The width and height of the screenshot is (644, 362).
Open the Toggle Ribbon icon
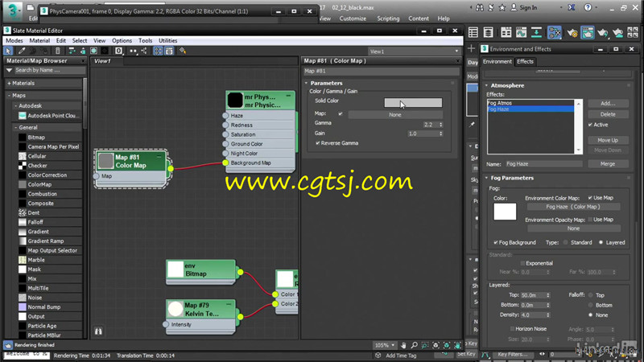click(x=506, y=32)
